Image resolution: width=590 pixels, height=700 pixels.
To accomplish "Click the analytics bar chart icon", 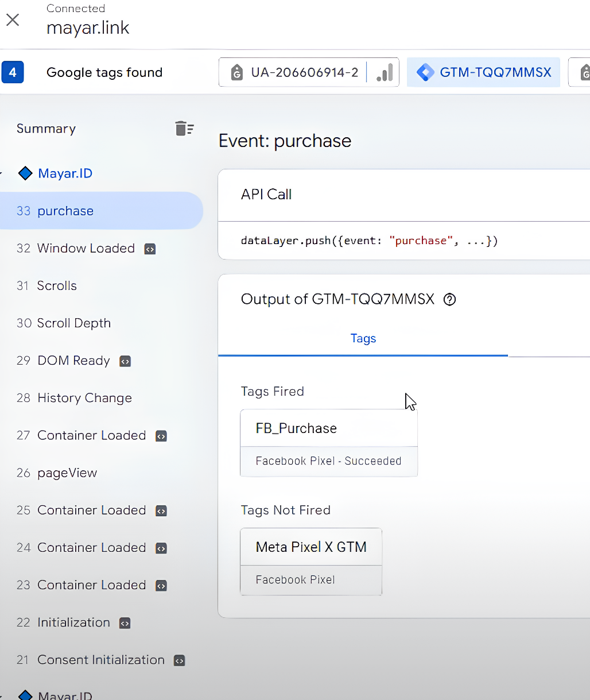I will [x=385, y=72].
